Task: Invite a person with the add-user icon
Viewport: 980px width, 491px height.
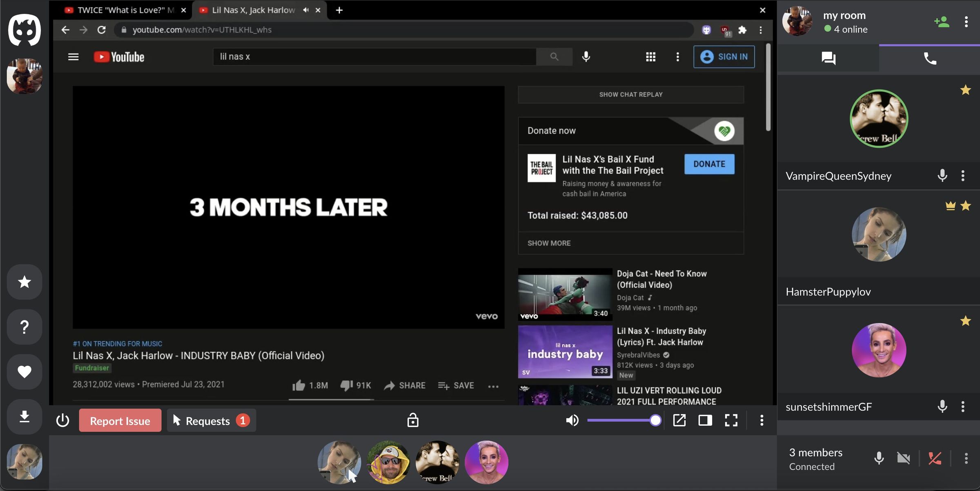Action: (942, 22)
